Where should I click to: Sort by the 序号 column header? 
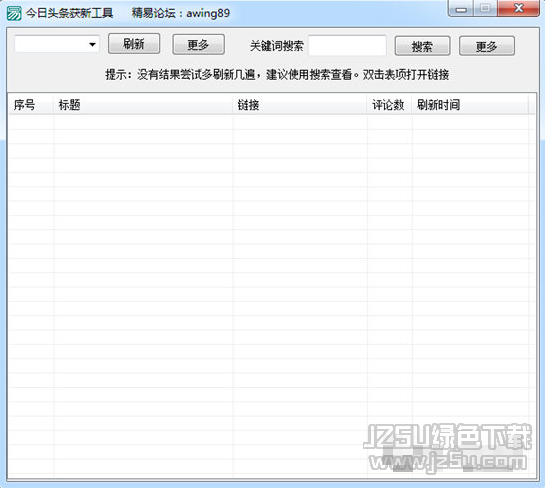click(31, 105)
